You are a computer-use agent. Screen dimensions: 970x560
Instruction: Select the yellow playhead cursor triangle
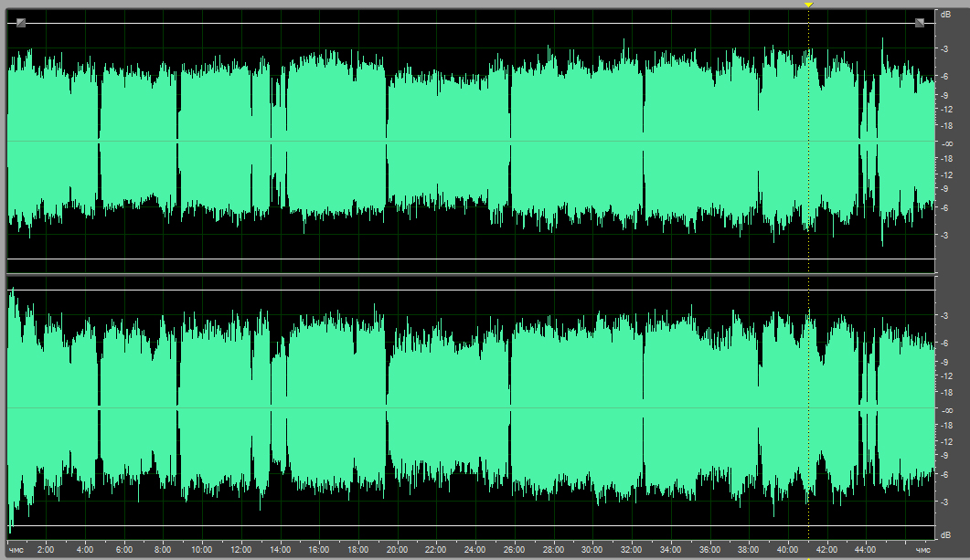click(x=808, y=5)
